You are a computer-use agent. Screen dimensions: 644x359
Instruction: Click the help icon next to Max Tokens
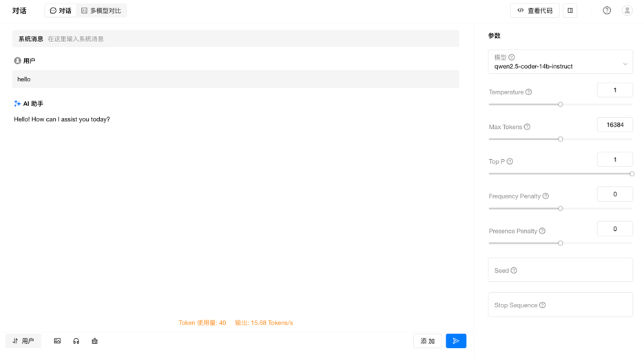[x=527, y=127]
